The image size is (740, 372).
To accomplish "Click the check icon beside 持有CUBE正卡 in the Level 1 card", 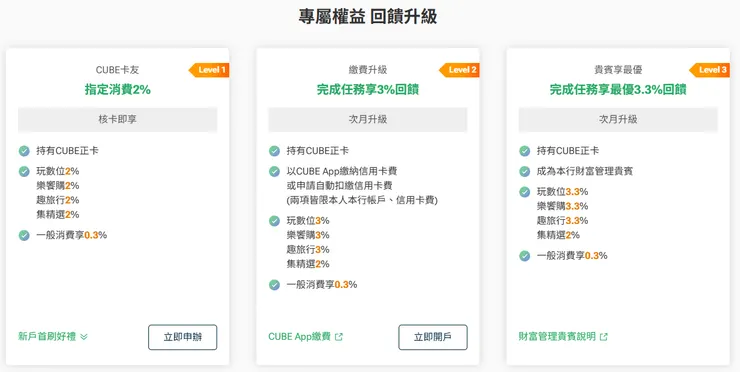I will click(24, 151).
